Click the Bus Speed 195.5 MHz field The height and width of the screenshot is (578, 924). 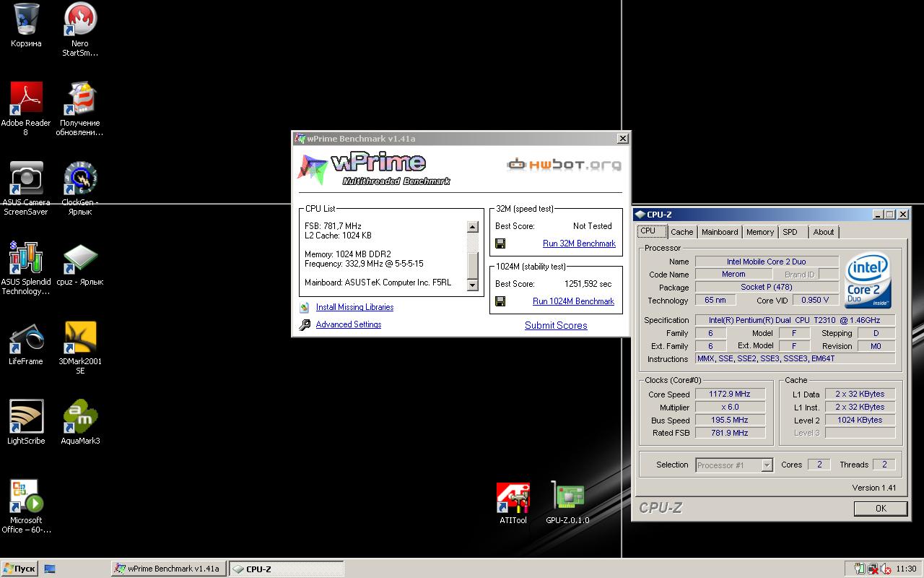pyautogui.click(x=730, y=420)
